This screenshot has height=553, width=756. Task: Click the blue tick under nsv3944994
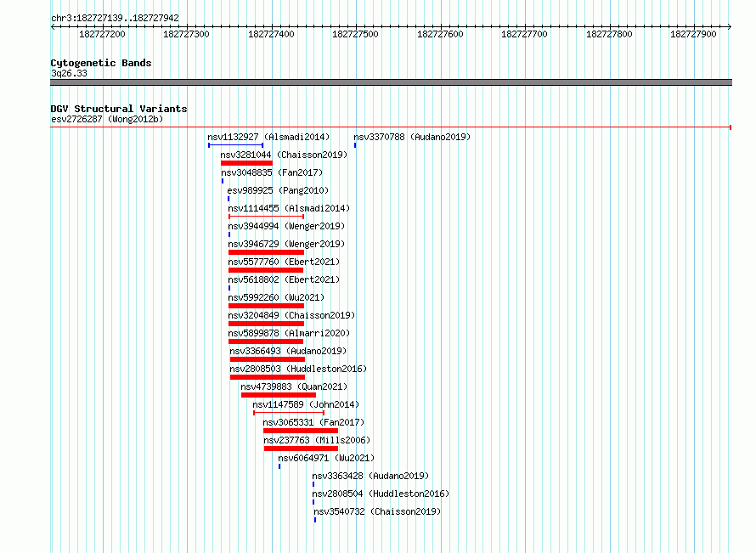point(229,234)
